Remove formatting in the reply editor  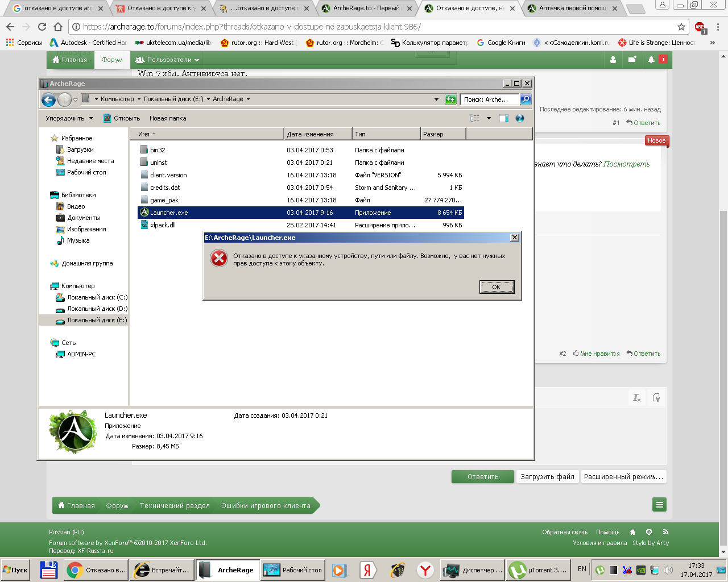click(x=637, y=398)
